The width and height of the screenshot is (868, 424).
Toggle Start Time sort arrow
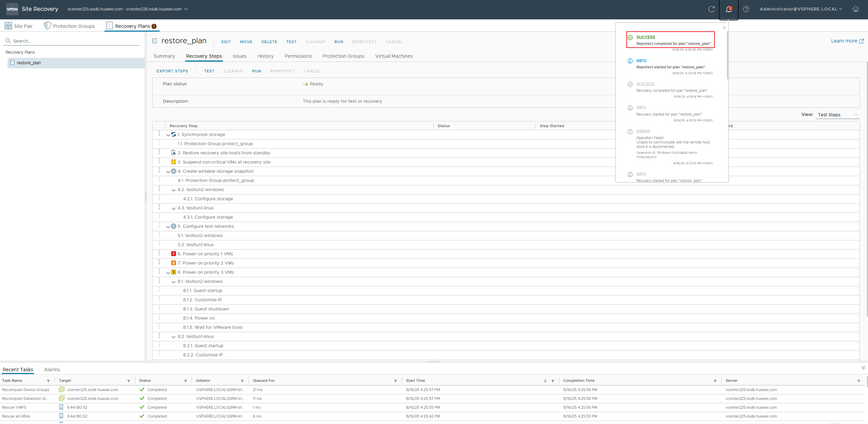(545, 380)
